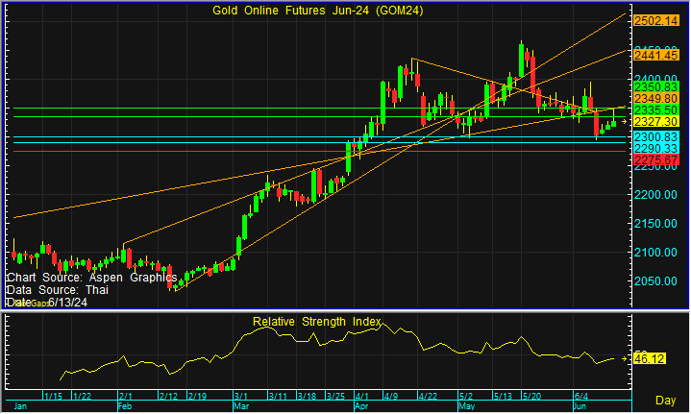Click the yellow 2327.30 current price label

(x=656, y=121)
